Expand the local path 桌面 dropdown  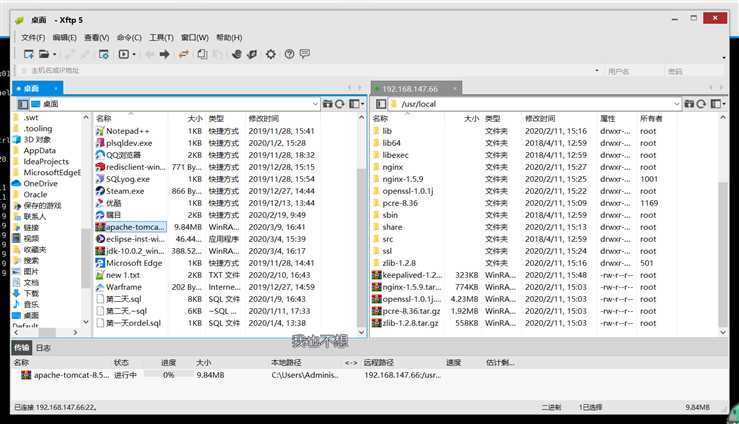click(x=314, y=104)
